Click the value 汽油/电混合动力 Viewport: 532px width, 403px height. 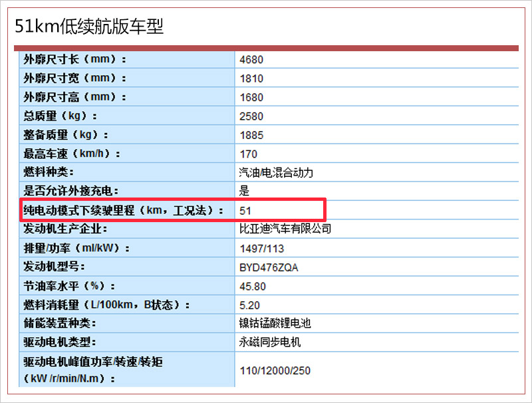tap(276, 173)
